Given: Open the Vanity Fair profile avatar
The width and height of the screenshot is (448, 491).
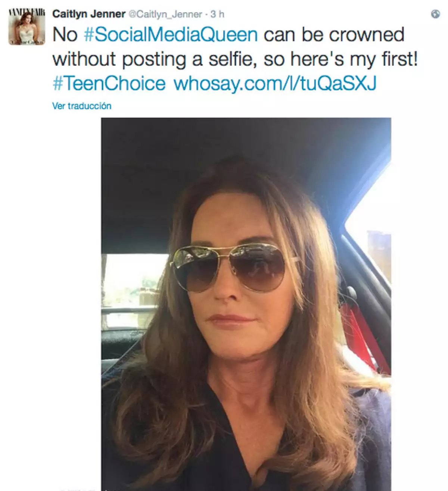Looking at the screenshot, I should pos(27,28).
